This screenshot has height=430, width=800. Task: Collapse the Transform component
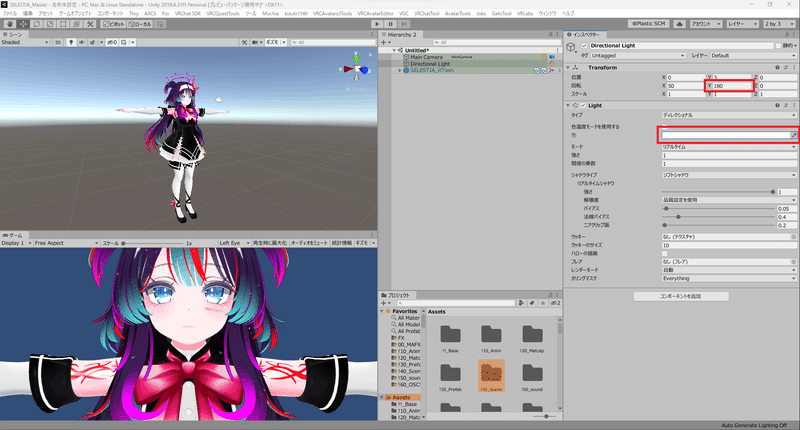coord(568,67)
